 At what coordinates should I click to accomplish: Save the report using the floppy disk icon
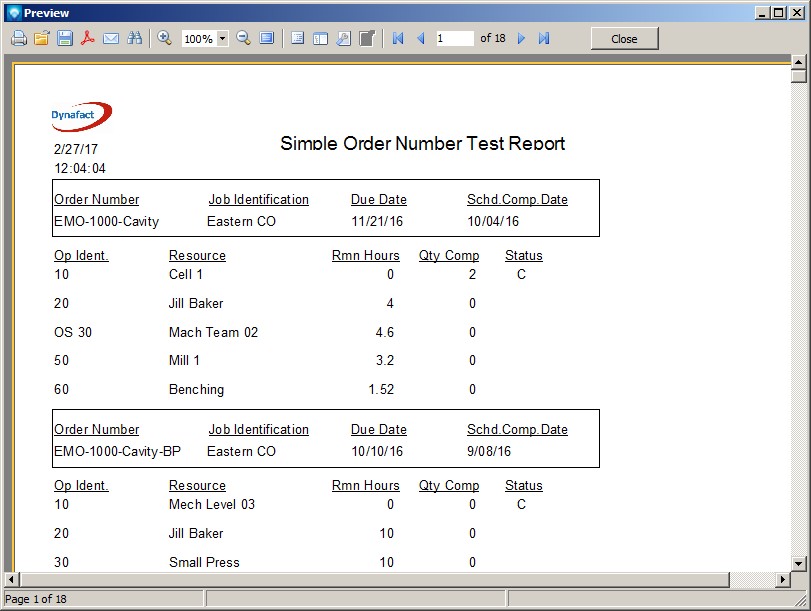[64, 38]
